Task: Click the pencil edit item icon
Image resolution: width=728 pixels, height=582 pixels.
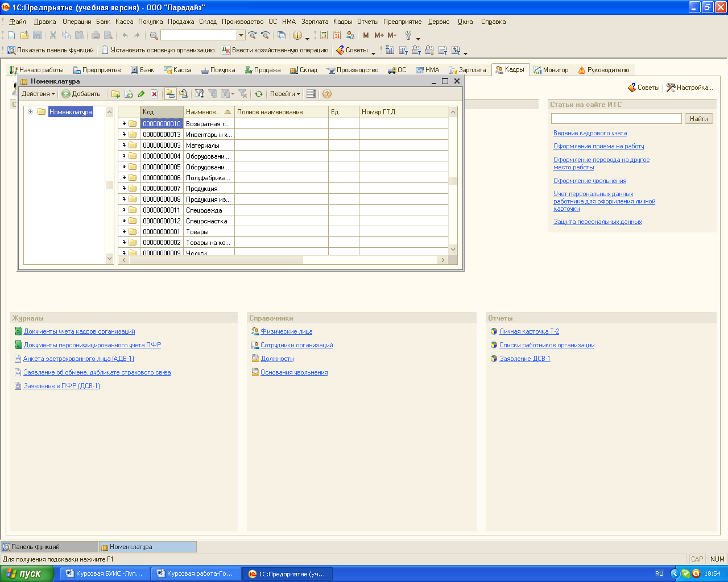Action: pos(142,94)
